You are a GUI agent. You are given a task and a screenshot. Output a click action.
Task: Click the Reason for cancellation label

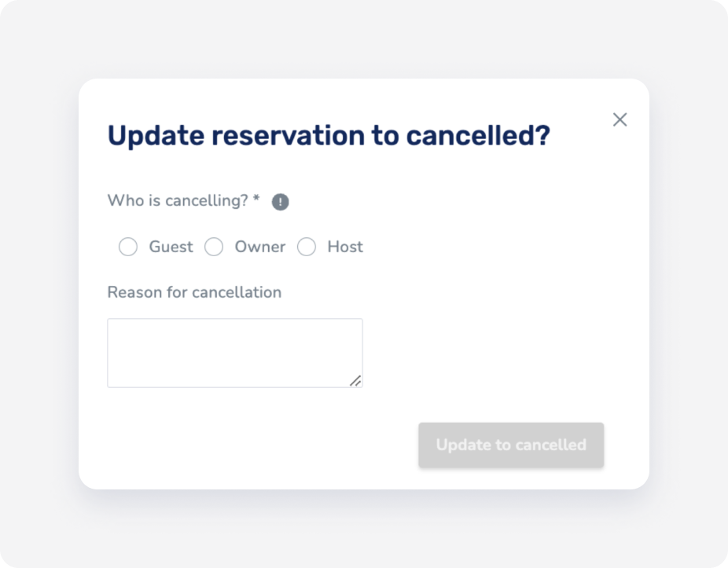pyautogui.click(x=194, y=292)
